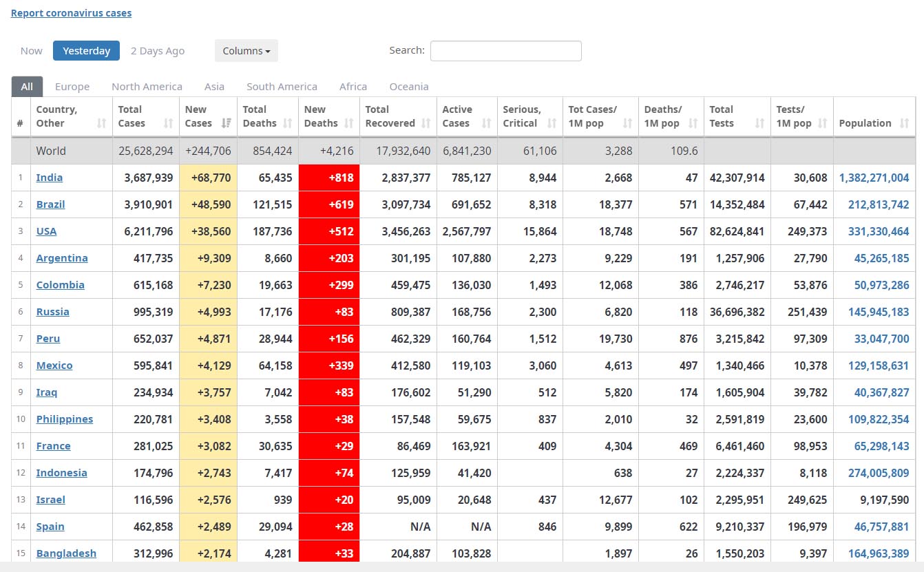Screen dimensions: 924x572
Task: Open Brazil population link 212,813,742
Action: [x=879, y=204]
